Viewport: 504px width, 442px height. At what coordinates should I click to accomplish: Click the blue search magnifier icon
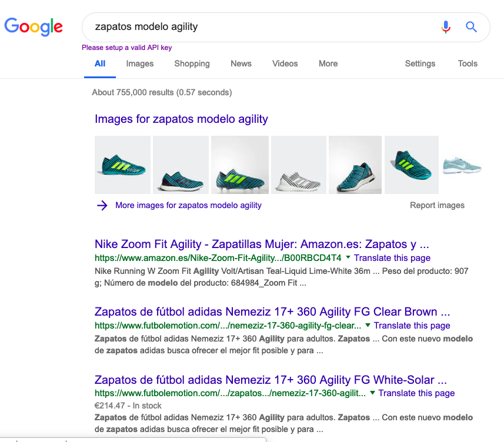tap(471, 26)
